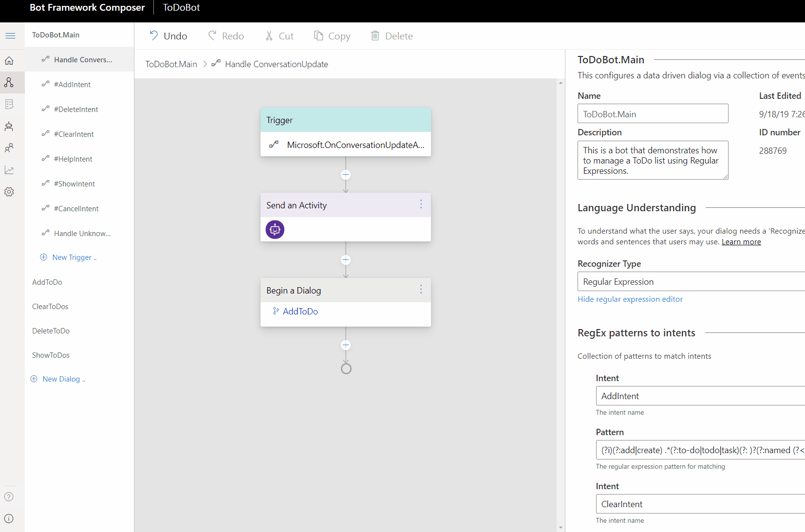This screenshot has height=532, width=805.
Task: Click the Redo button
Action: click(x=226, y=36)
